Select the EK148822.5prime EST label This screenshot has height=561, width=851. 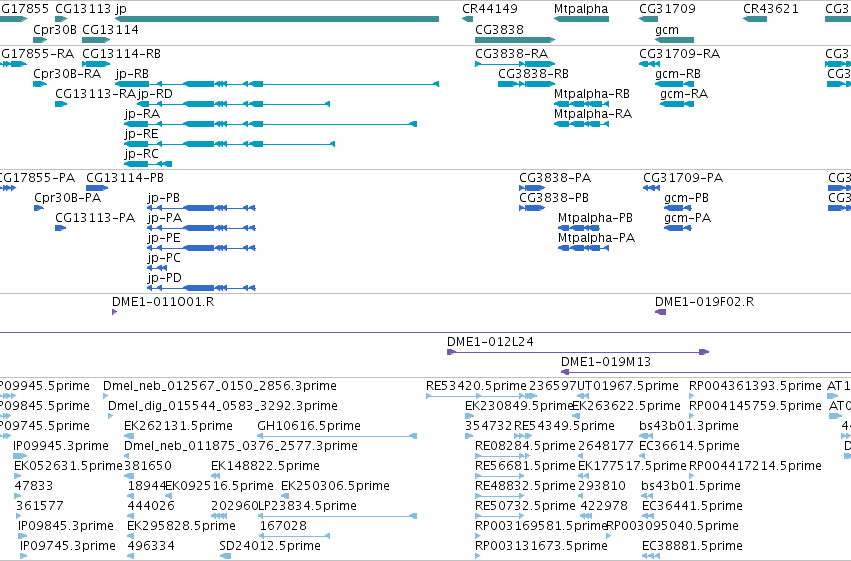click(x=265, y=467)
